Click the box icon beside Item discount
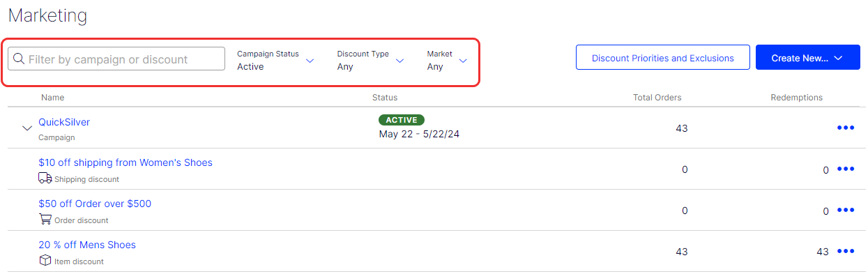Image resolution: width=868 pixels, height=274 pixels. [45, 261]
